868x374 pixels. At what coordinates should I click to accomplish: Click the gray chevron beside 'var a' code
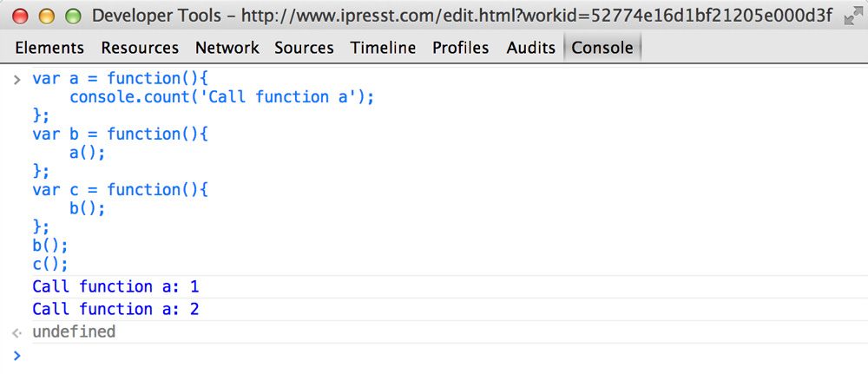click(x=16, y=79)
